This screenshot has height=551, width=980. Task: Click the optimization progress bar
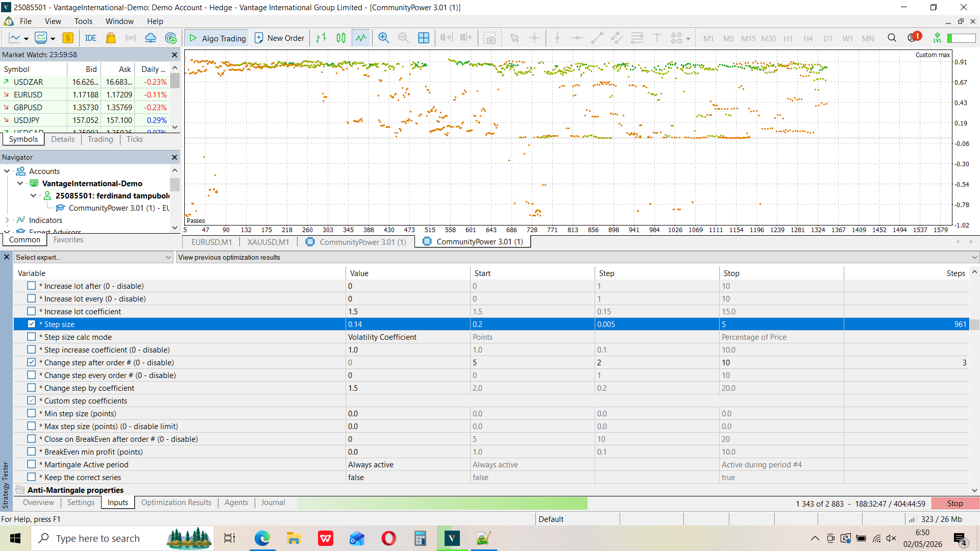(x=442, y=504)
